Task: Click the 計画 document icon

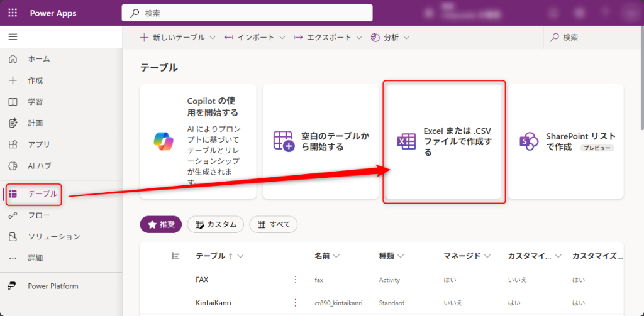Action: tap(13, 123)
